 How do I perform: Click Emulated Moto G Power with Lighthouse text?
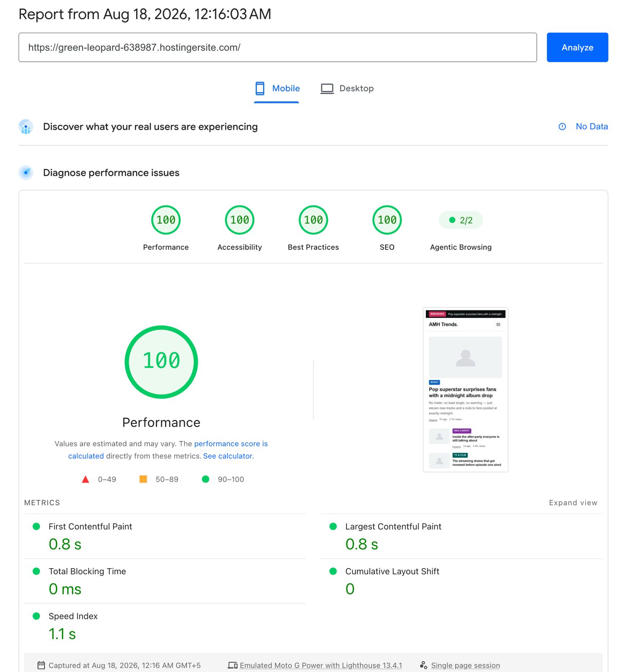tap(321, 666)
